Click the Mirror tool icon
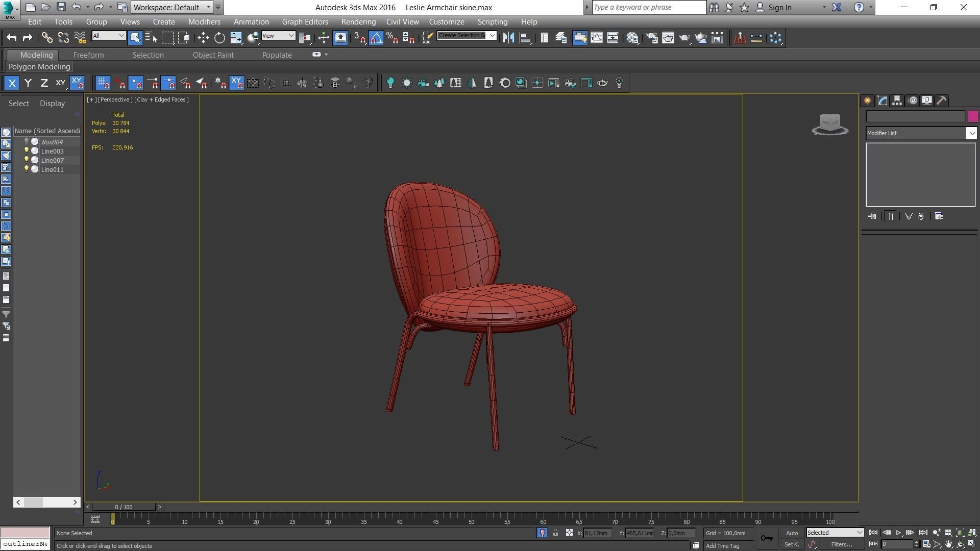 [x=508, y=38]
